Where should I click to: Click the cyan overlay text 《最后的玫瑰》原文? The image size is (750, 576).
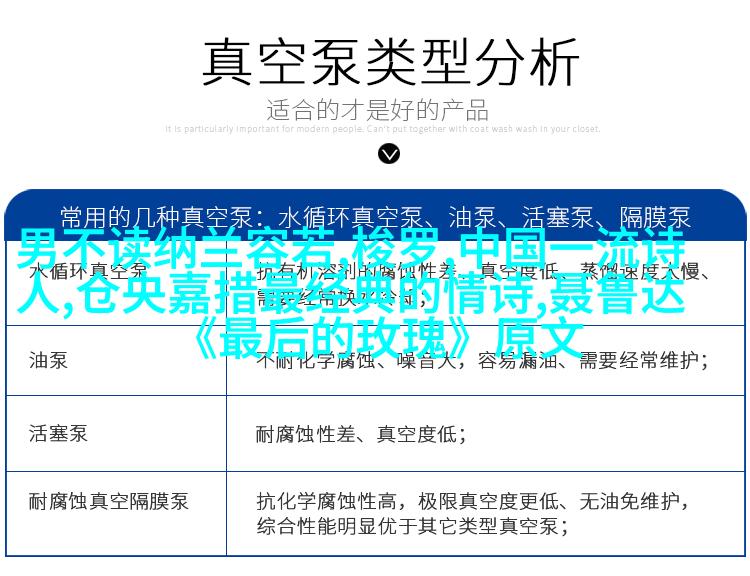click(387, 339)
